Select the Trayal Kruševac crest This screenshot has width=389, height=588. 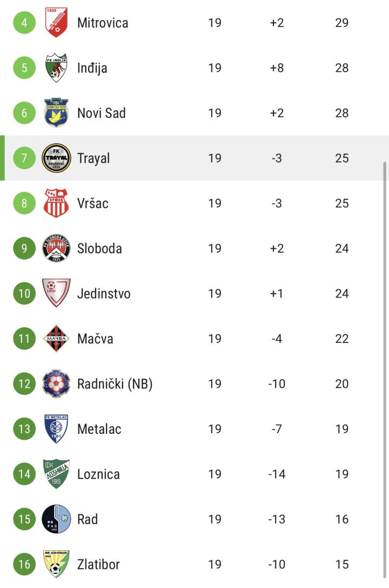pos(56,158)
